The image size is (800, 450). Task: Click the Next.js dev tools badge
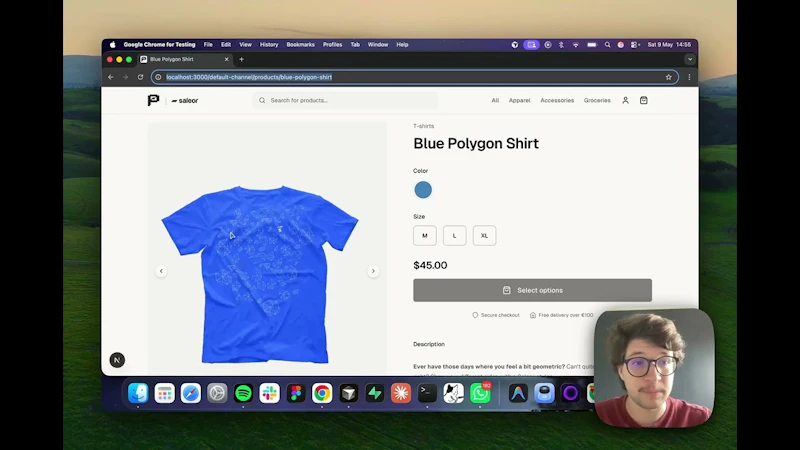click(117, 360)
